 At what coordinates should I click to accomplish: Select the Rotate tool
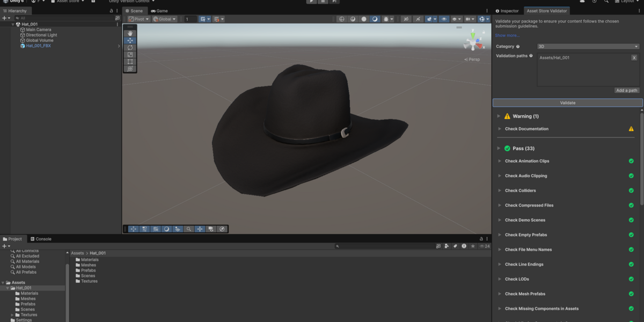[130, 47]
